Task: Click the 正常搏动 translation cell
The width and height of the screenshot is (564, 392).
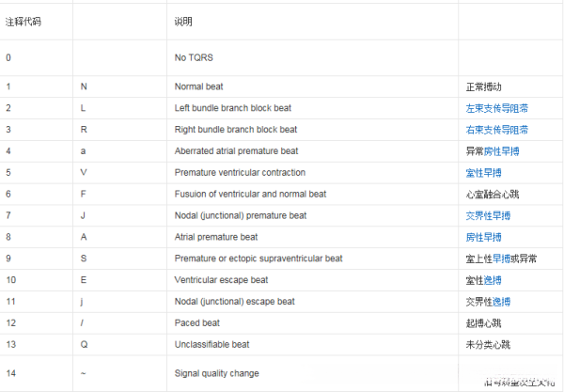Action: pos(483,86)
